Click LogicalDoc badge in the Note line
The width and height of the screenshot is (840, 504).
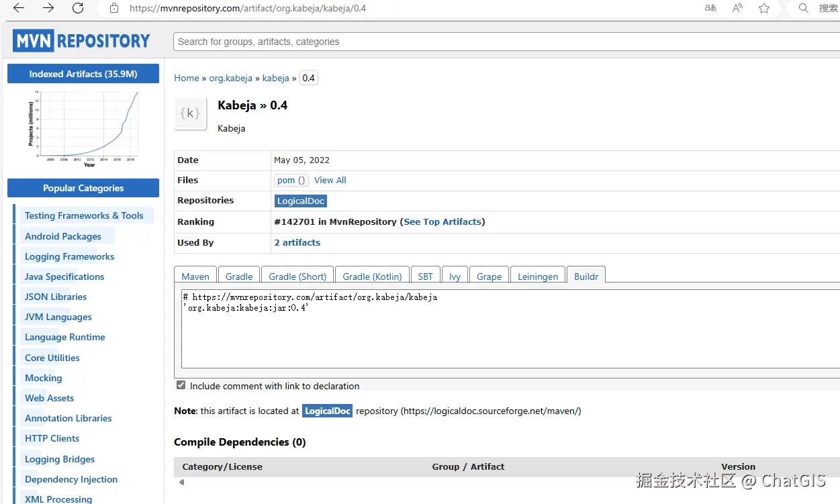pos(327,411)
